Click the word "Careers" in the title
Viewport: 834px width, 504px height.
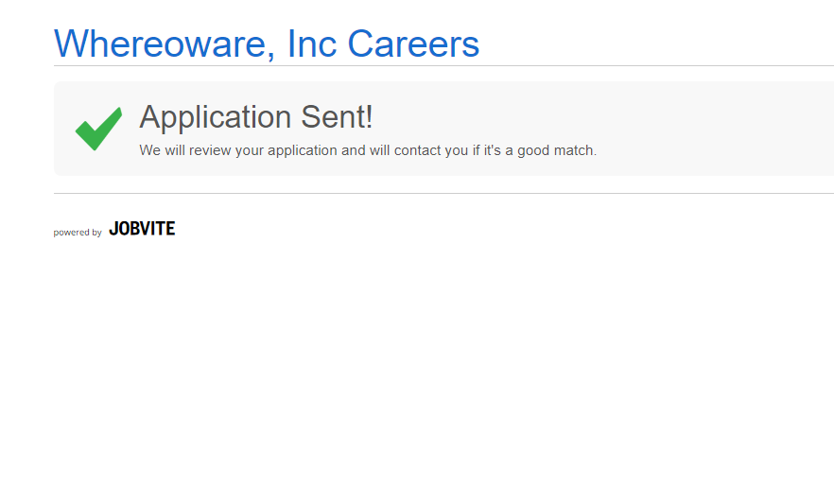point(413,44)
